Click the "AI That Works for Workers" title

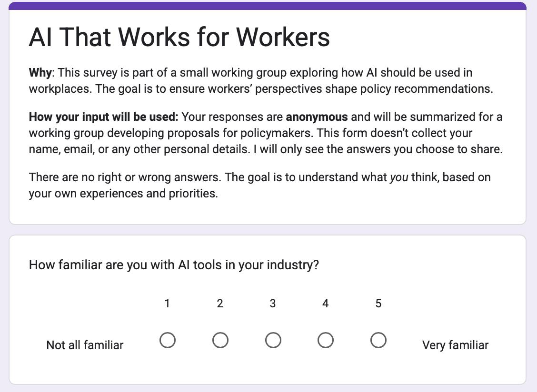tap(179, 37)
